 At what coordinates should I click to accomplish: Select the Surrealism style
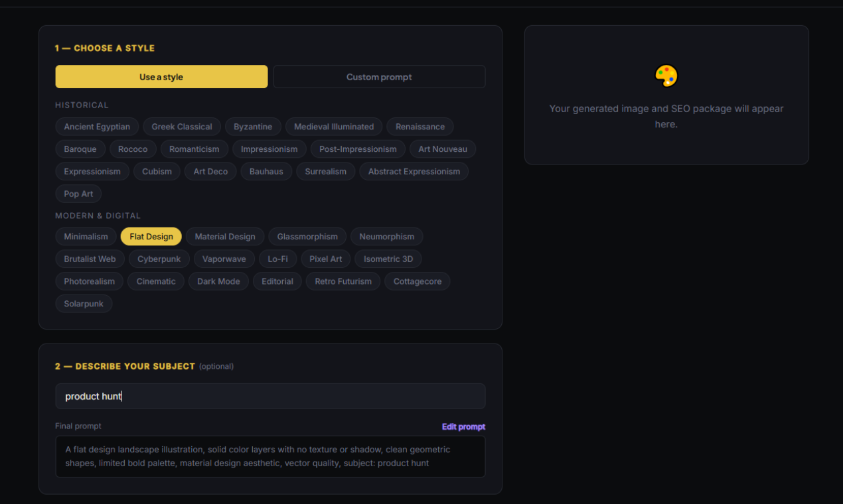pyautogui.click(x=325, y=171)
